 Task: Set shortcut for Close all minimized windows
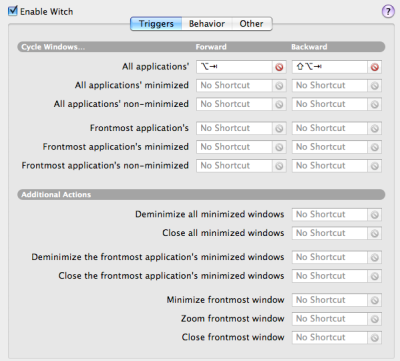[330, 233]
